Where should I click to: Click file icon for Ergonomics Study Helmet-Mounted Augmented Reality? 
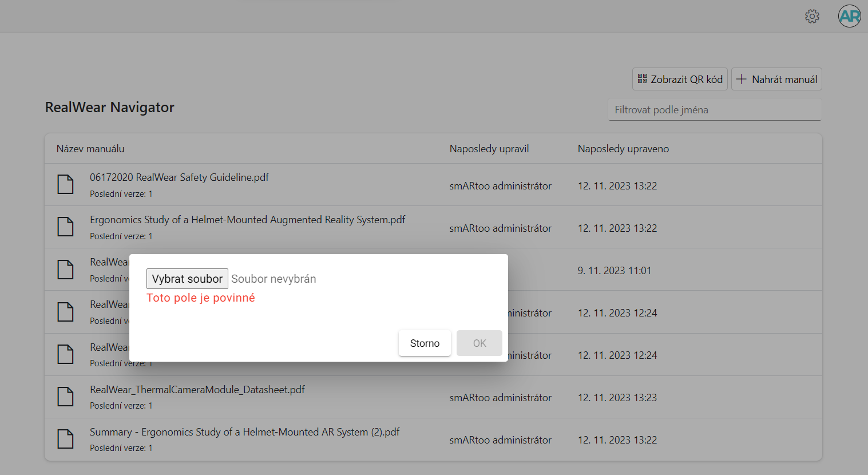(x=66, y=227)
